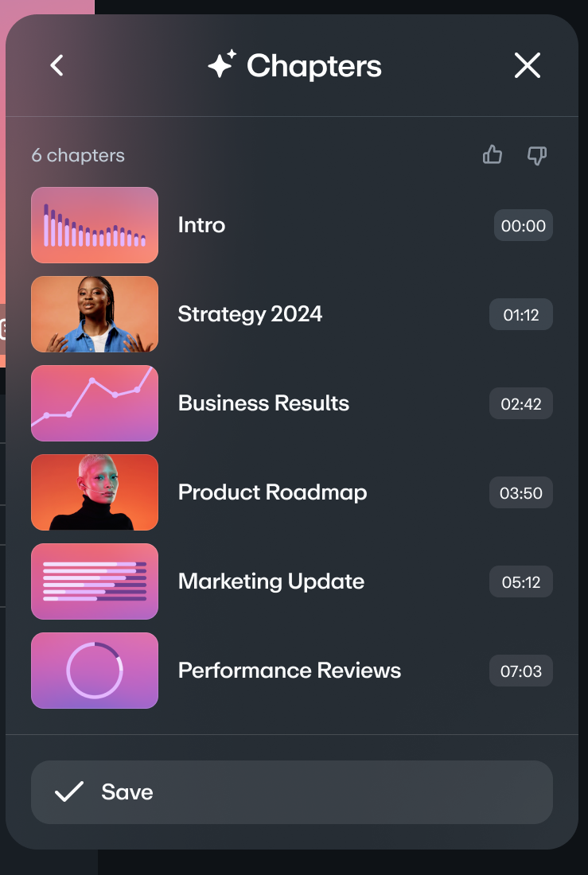Select the Strategy 2024 thumbnail

click(x=95, y=314)
